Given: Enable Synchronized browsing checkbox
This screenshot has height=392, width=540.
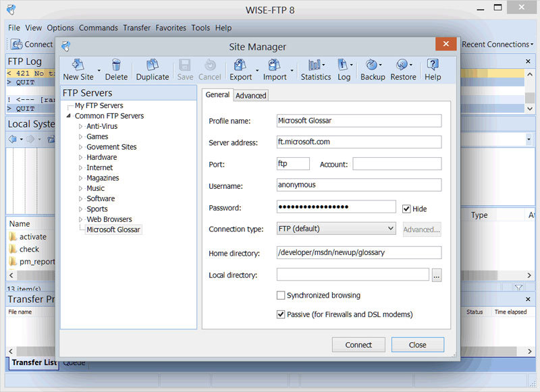Looking at the screenshot, I should tap(281, 296).
